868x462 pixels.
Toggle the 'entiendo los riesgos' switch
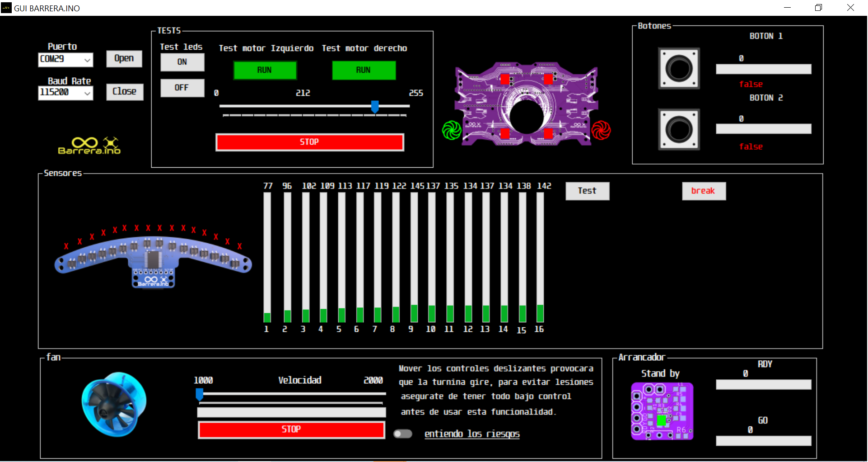[x=402, y=434]
